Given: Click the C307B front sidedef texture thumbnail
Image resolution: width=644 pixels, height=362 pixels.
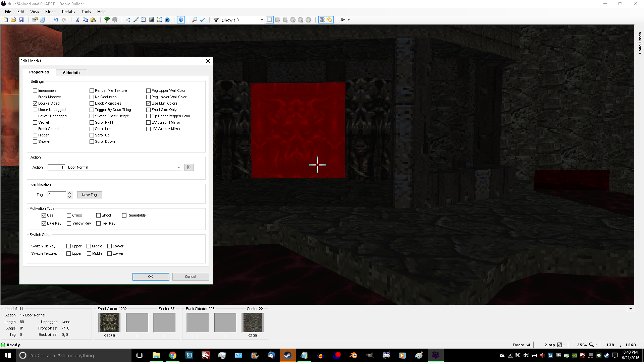Looking at the screenshot, I should (109, 322).
